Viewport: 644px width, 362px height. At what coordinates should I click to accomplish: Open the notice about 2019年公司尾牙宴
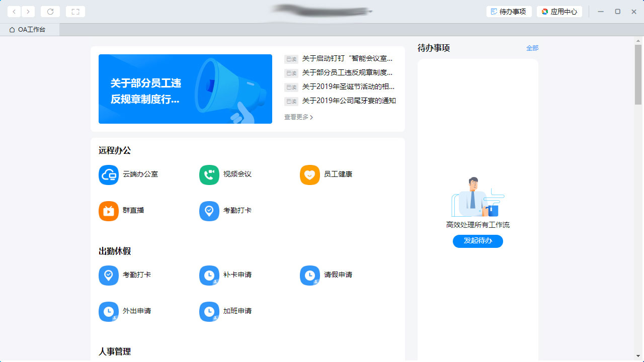348,101
